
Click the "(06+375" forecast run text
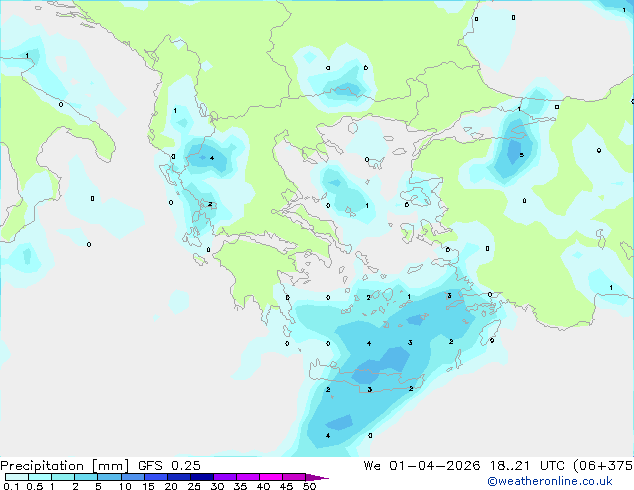pos(603,466)
